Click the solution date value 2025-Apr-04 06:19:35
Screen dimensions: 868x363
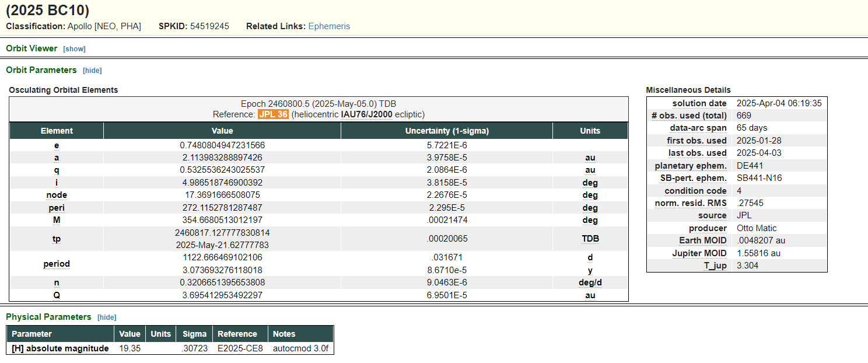tap(779, 103)
